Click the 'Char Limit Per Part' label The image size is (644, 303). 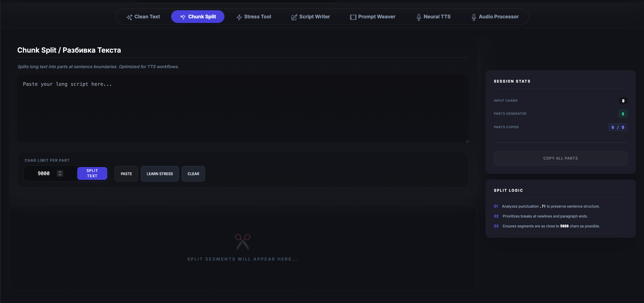[47, 160]
